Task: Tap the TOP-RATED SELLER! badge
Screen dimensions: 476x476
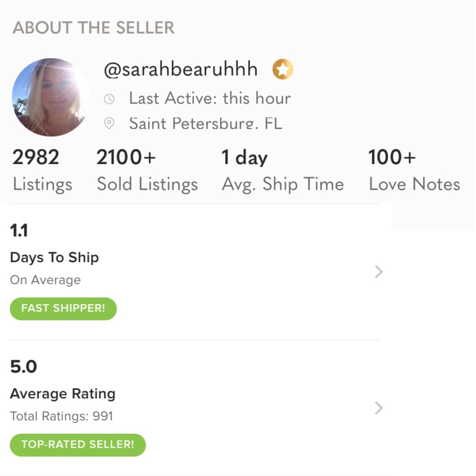Action: pos(78,445)
